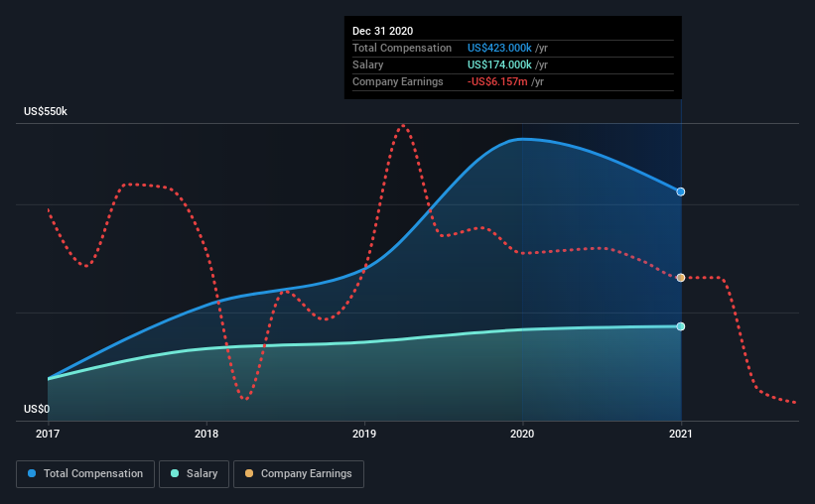
Task: Click the -US$6.157m company earnings value
Action: (497, 81)
